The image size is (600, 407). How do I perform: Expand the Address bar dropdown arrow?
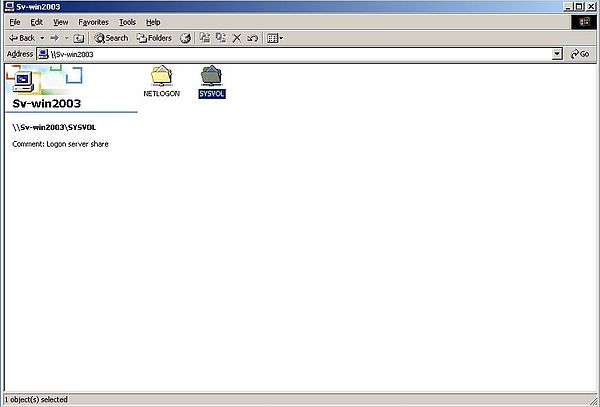click(x=557, y=54)
